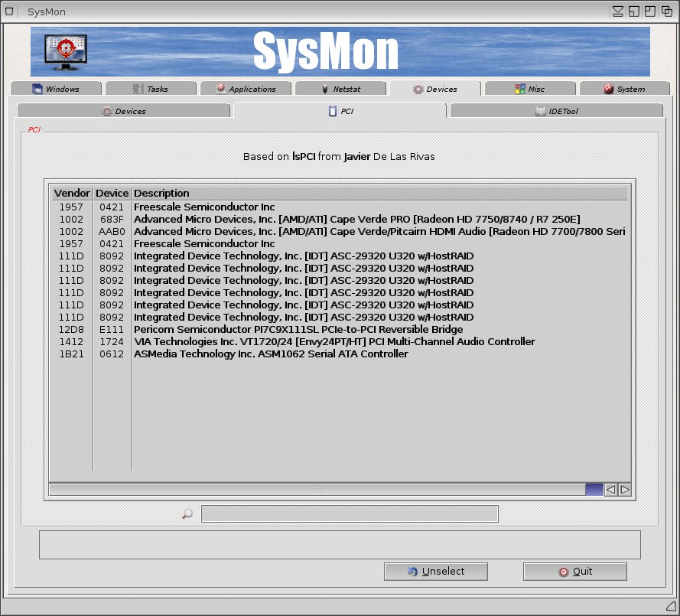Select the Cape Verde PRO Radeon row
680x616 pixels.
point(340,219)
